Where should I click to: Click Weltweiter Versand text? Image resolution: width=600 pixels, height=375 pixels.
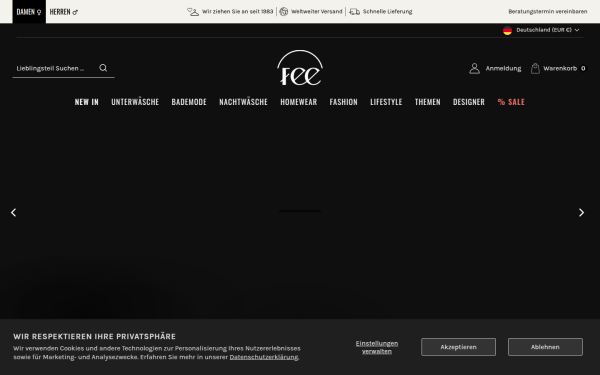coord(316,11)
